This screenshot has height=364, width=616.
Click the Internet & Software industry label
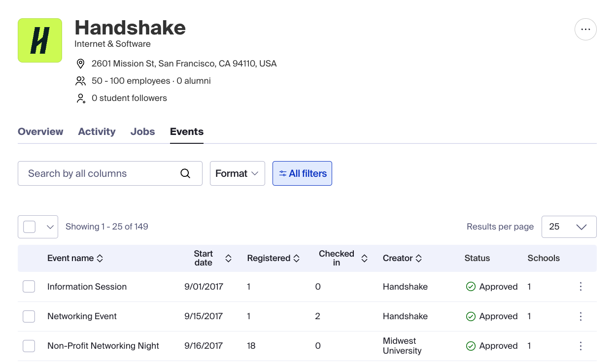(113, 44)
